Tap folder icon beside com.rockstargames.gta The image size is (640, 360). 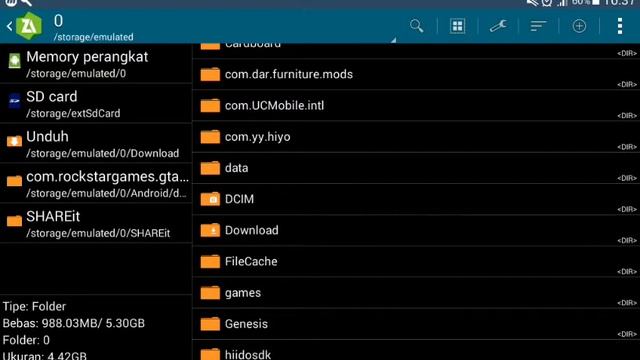tap(14, 181)
